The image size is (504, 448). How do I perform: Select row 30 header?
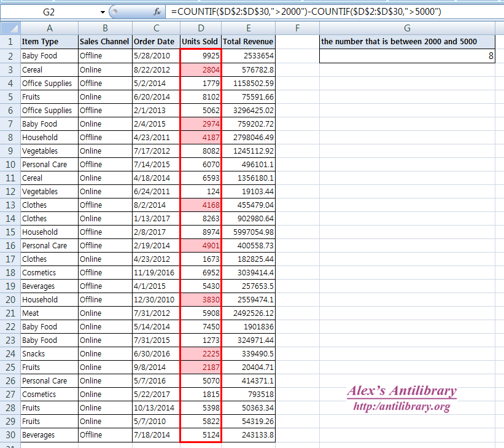[10, 434]
